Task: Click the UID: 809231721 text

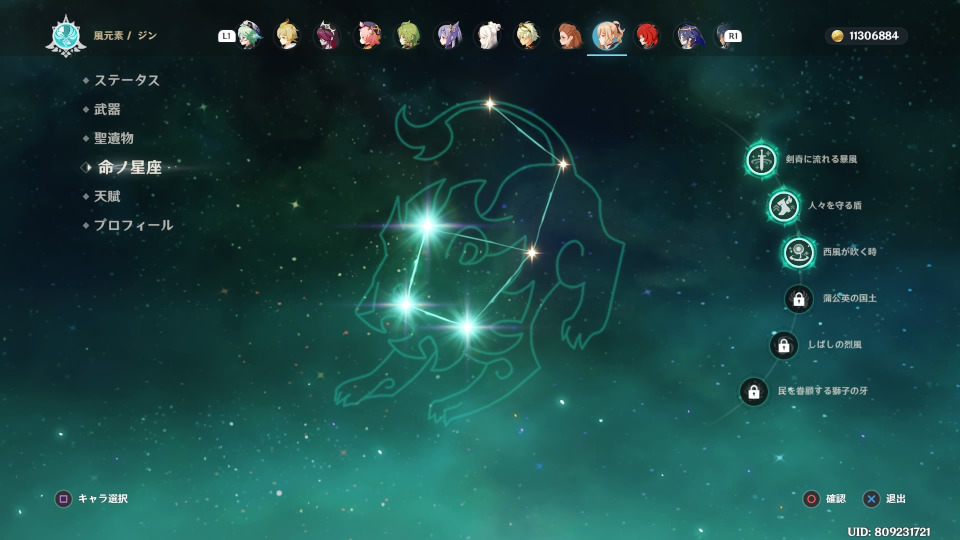Action: point(889,531)
